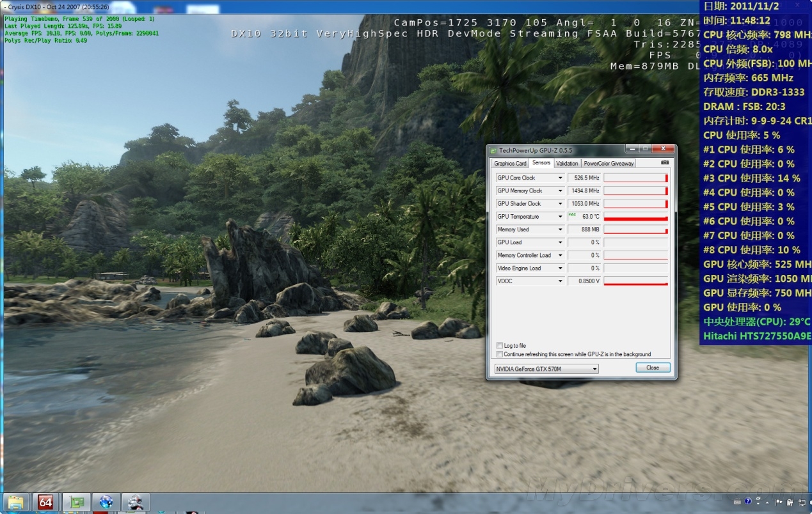Click the 0.8500 V VDDC value
The width and height of the screenshot is (812, 514).
point(584,281)
